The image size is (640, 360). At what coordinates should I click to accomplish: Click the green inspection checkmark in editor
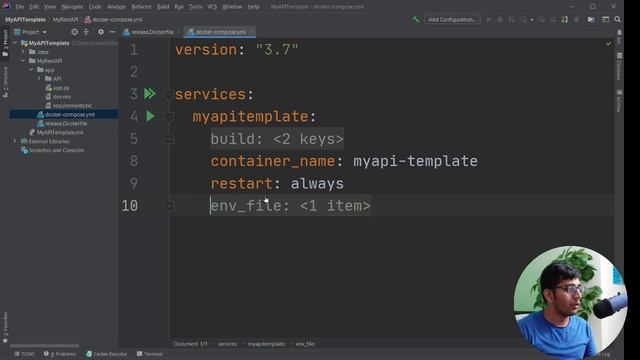click(609, 43)
